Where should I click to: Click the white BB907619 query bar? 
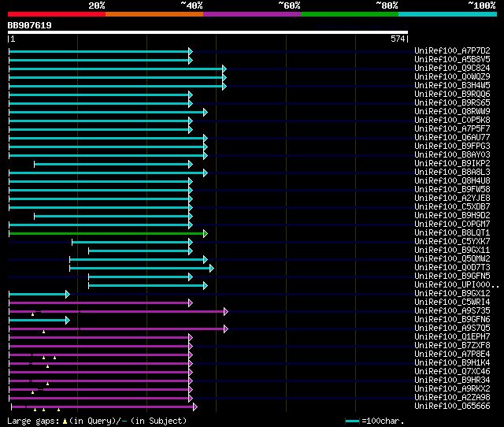(208, 32)
